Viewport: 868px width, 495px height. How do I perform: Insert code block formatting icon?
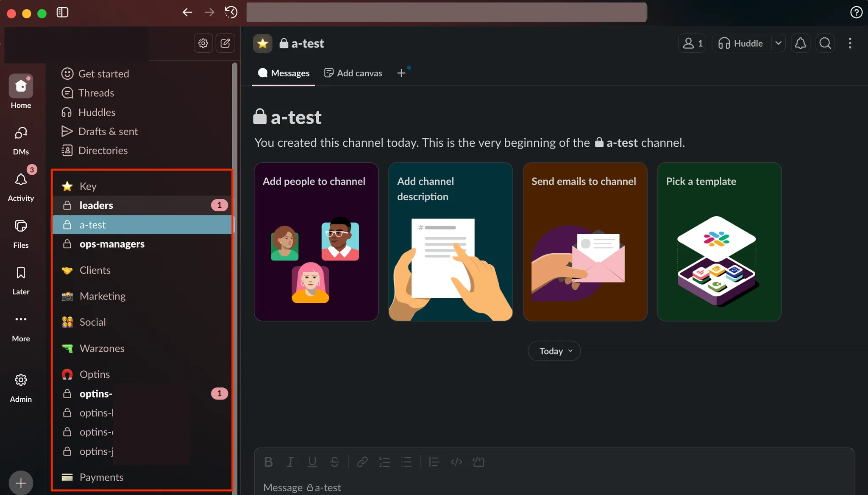pyautogui.click(x=478, y=462)
